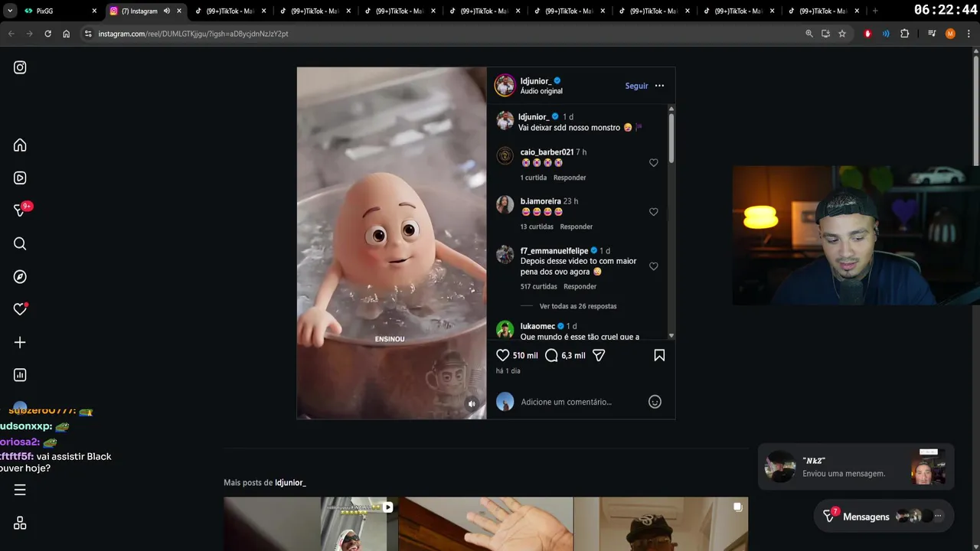Create a new post with plus icon
980x551 pixels.
click(20, 342)
